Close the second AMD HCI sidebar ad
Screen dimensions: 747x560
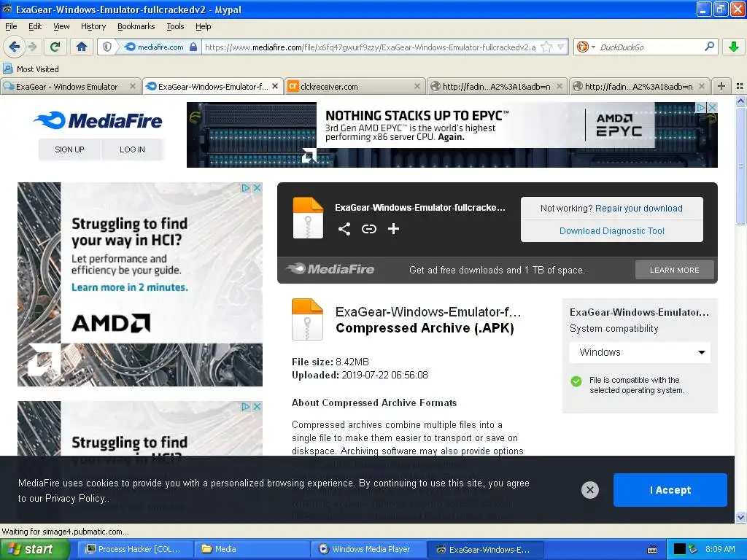(x=257, y=407)
